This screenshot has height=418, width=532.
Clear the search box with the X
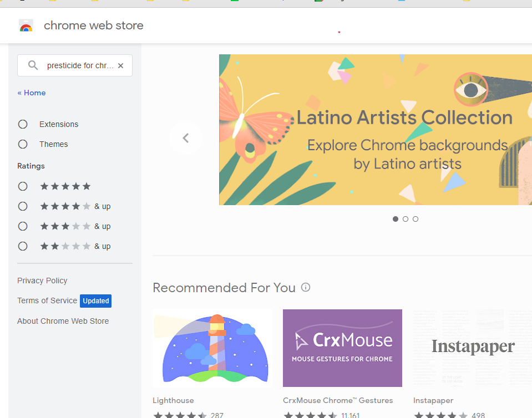[120, 66]
